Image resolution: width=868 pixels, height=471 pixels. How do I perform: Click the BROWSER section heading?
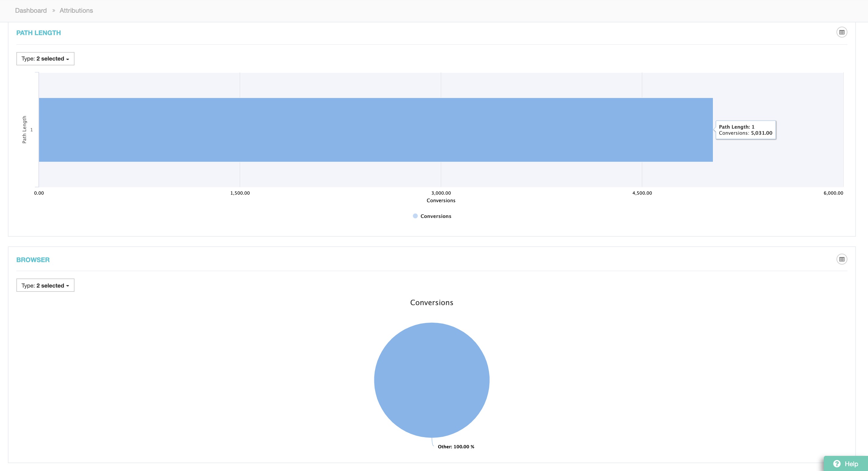[x=33, y=260]
